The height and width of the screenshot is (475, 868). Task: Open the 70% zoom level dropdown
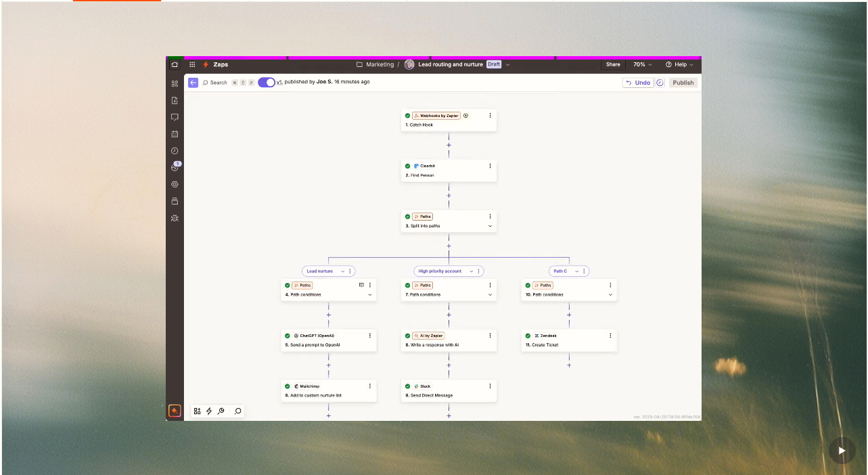tap(642, 65)
